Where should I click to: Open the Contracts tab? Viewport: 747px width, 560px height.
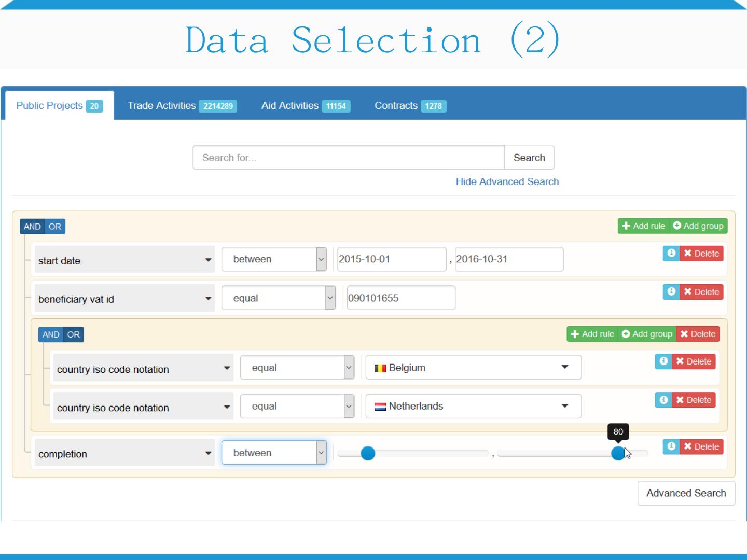[410, 106]
